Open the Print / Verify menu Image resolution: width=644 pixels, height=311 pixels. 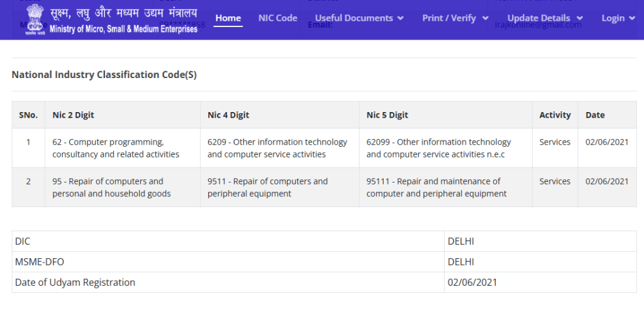click(455, 18)
